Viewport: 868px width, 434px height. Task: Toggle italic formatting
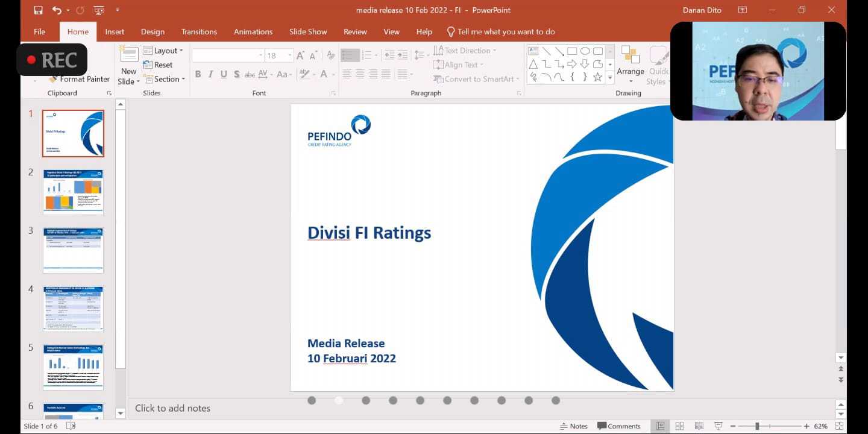point(210,74)
